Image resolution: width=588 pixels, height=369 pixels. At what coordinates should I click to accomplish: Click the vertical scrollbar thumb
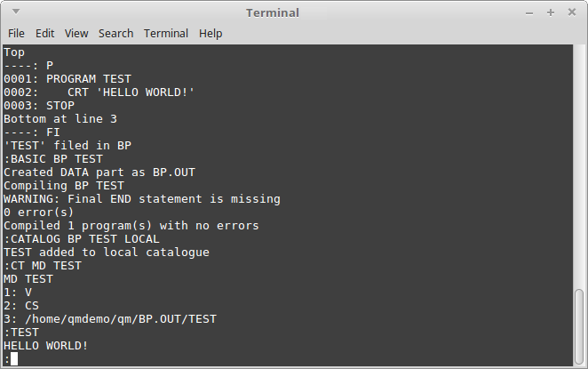coord(579,326)
